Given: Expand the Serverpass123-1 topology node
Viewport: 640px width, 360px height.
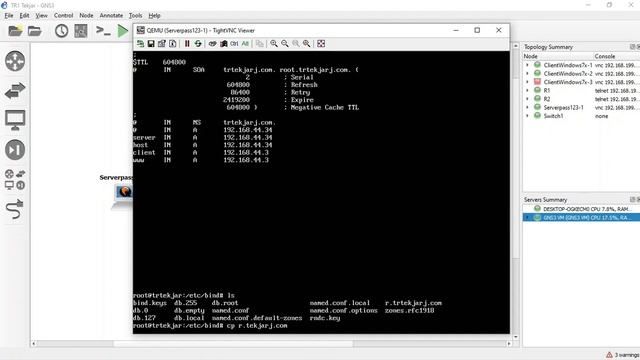Looking at the screenshot, I should click(x=527, y=107).
